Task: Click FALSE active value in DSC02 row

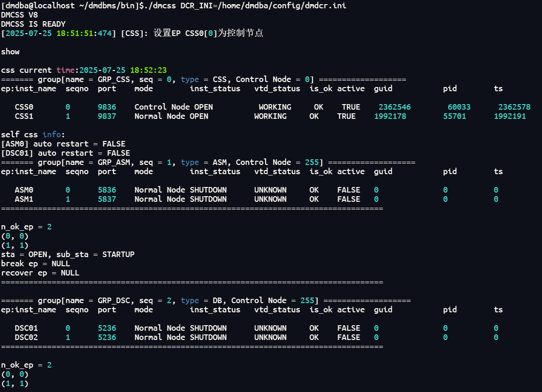Action: (x=349, y=337)
